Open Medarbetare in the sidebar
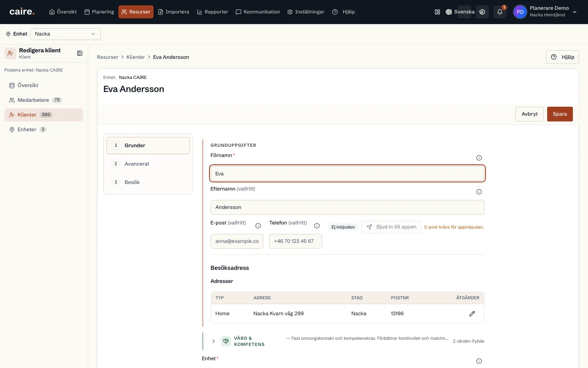 (x=44, y=100)
